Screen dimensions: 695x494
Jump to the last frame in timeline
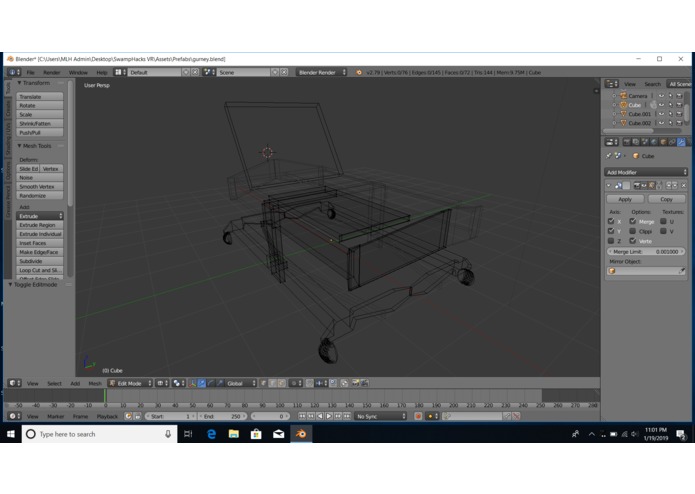click(347, 416)
